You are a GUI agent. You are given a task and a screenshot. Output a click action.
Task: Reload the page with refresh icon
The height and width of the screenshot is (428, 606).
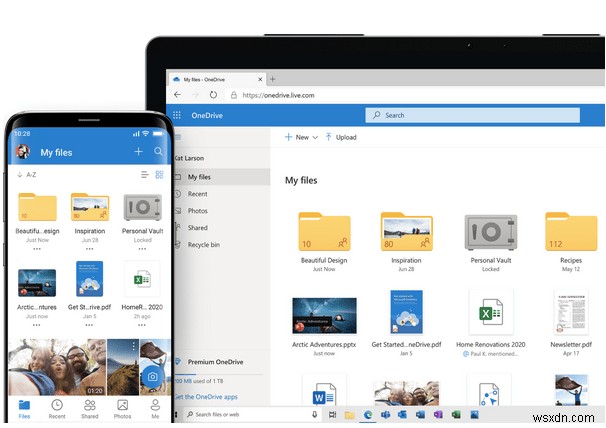point(213,95)
